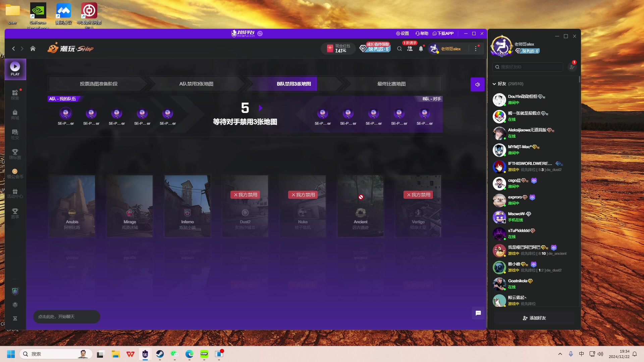Select the 最终比赛地图 step tab
The image size is (644, 362).
click(391, 84)
